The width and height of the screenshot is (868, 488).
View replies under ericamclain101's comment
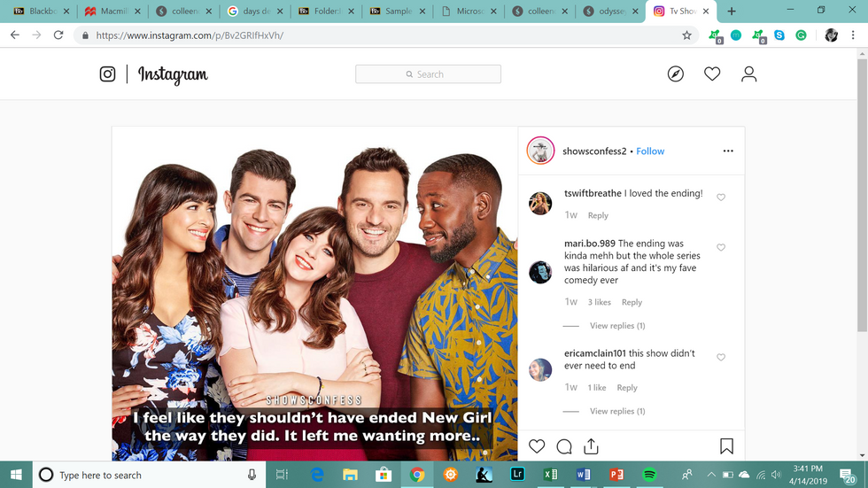coord(617,411)
